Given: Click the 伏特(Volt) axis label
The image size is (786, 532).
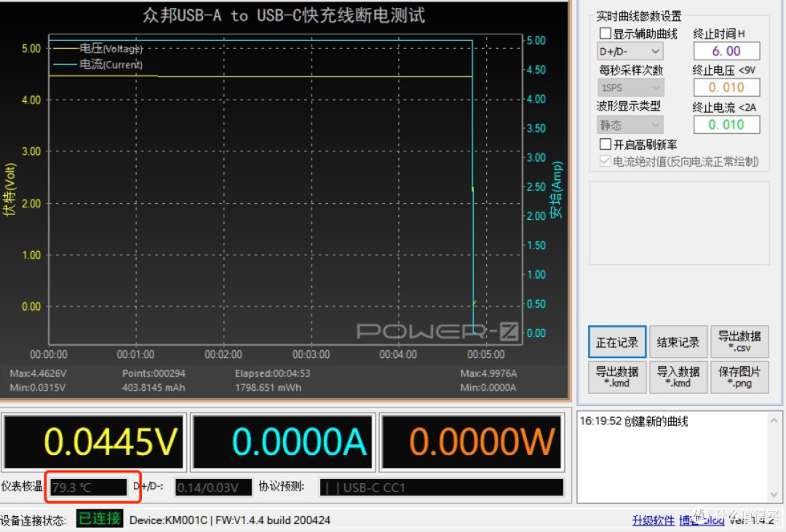Looking at the screenshot, I should tap(9, 189).
